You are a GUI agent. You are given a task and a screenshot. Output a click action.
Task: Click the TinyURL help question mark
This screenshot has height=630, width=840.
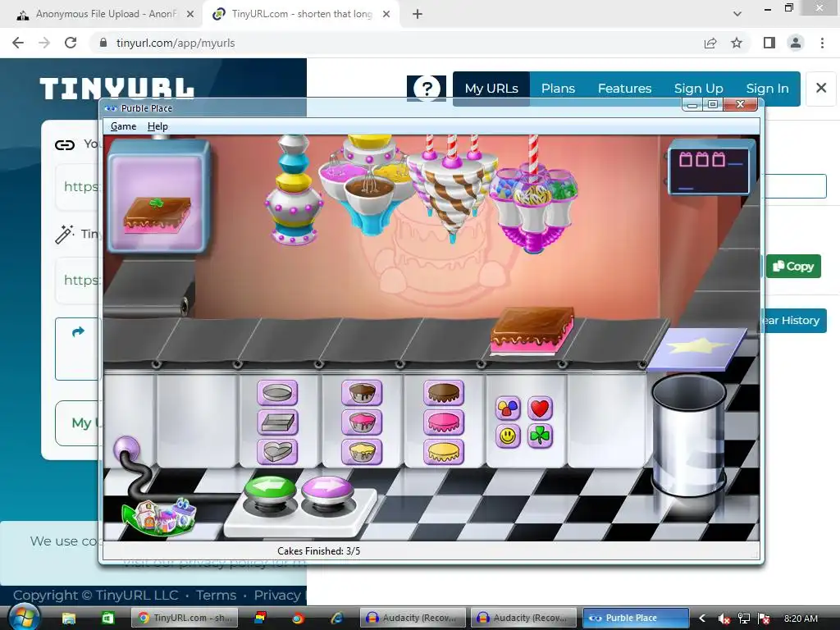[x=427, y=88]
